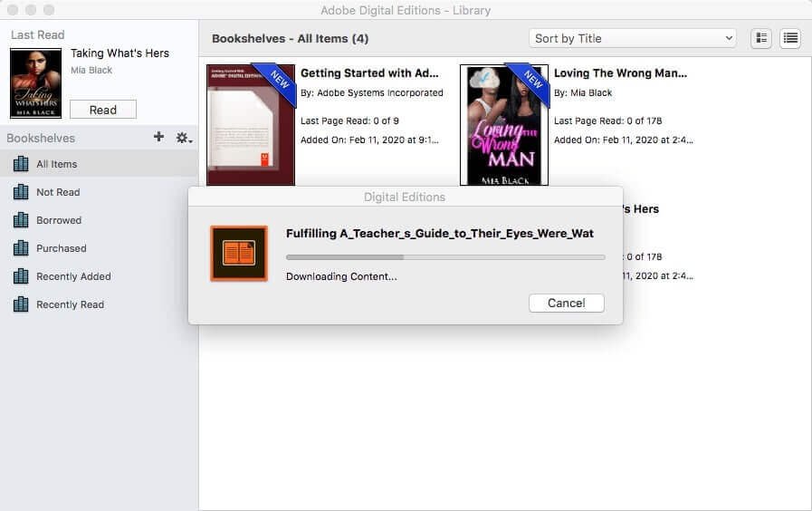Image resolution: width=812 pixels, height=511 pixels.
Task: Click the download progress bar
Action: coord(445,257)
